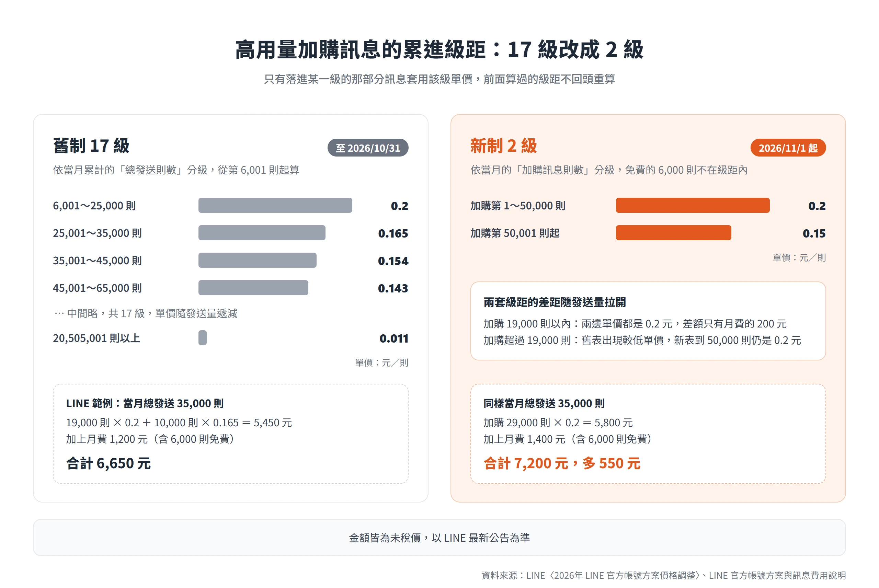The width and height of the screenshot is (879, 588).
Task: Click the 25,001～35,000 則 row label
Action: pos(97,233)
